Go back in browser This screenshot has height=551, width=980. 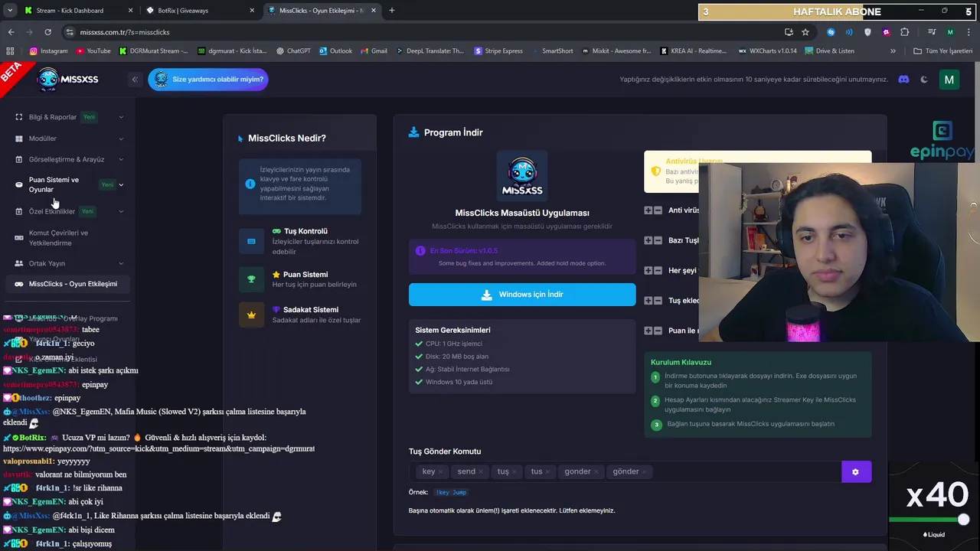(11, 32)
